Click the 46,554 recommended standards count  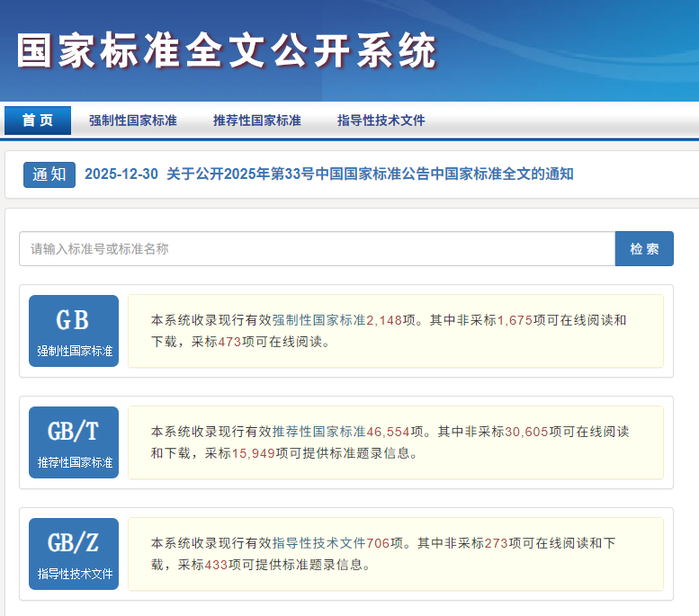point(389,432)
